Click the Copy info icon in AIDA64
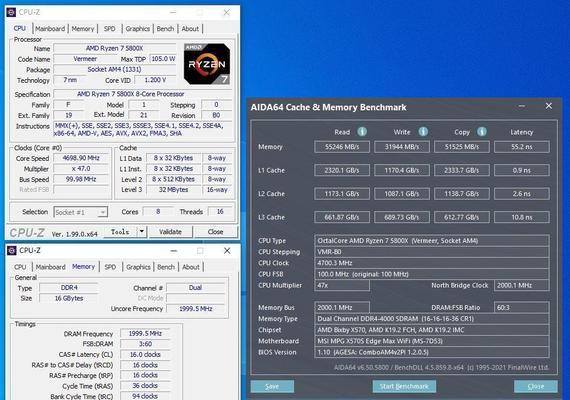 482,132
